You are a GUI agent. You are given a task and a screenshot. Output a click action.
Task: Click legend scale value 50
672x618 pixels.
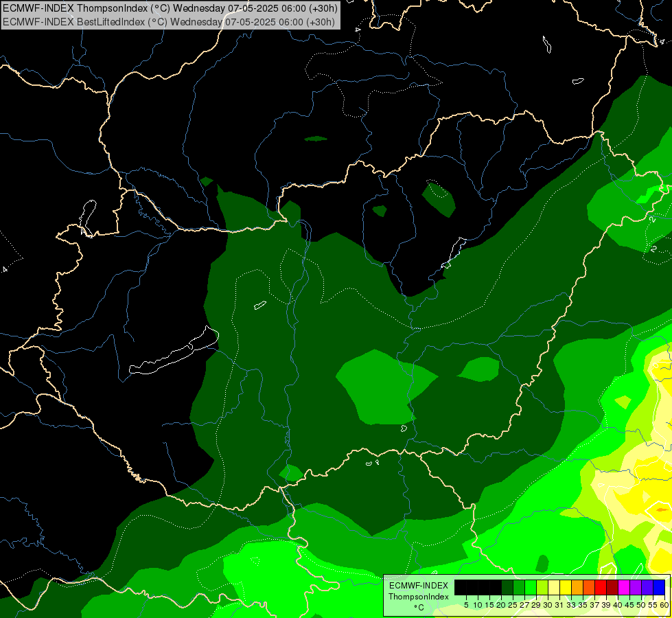[642, 605]
